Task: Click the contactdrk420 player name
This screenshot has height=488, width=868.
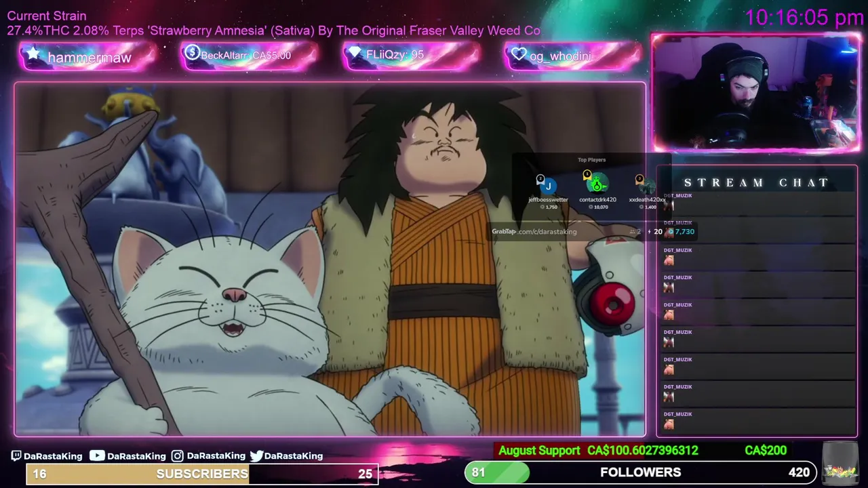Action: pos(597,200)
